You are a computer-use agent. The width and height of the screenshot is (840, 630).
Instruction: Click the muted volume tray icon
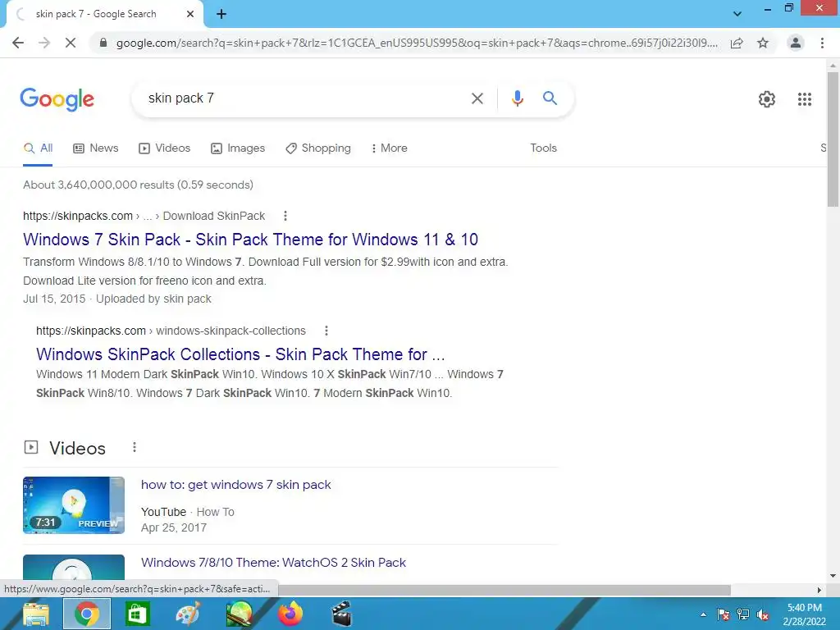point(763,614)
